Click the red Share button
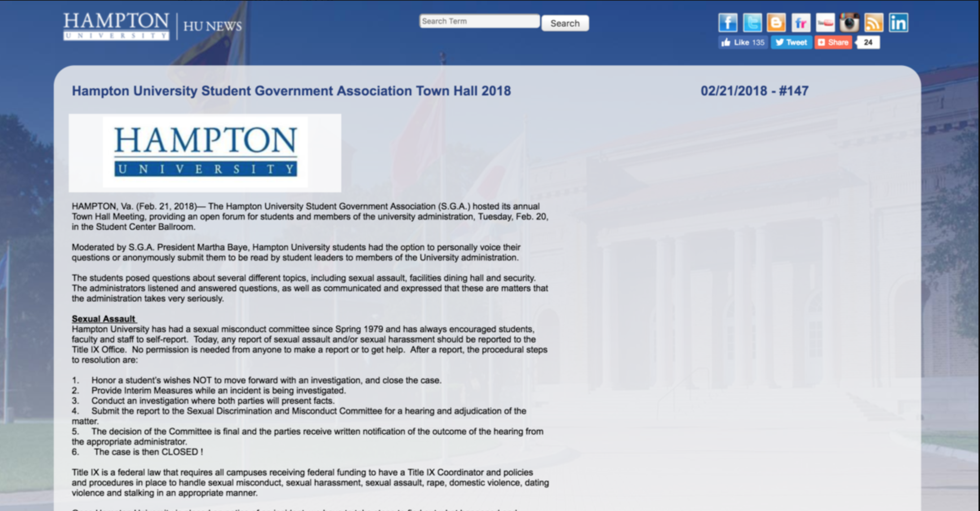This screenshot has width=980, height=511. (x=833, y=42)
